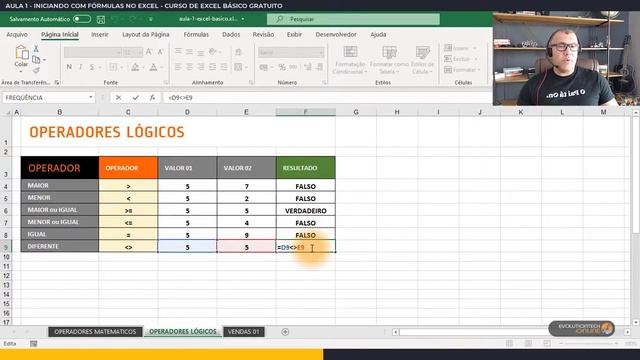The height and width of the screenshot is (360, 640).
Task: Click the Pesquisar search box
Action: (x=353, y=19)
